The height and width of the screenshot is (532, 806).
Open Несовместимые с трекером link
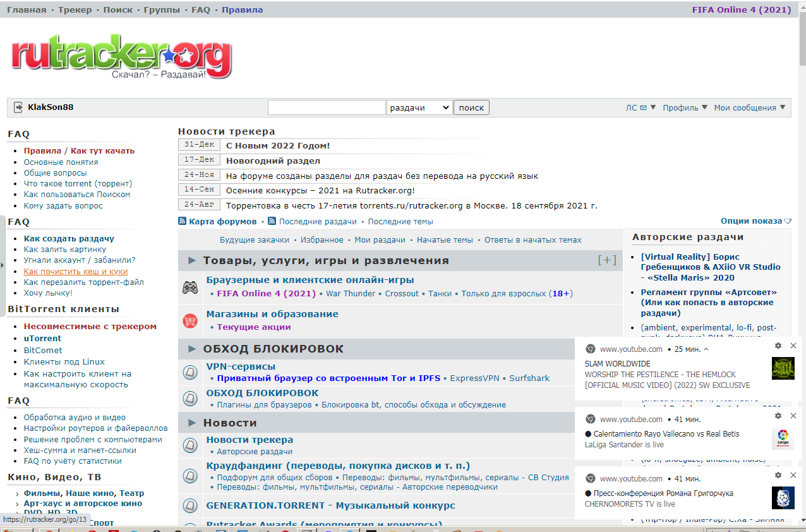(x=90, y=327)
